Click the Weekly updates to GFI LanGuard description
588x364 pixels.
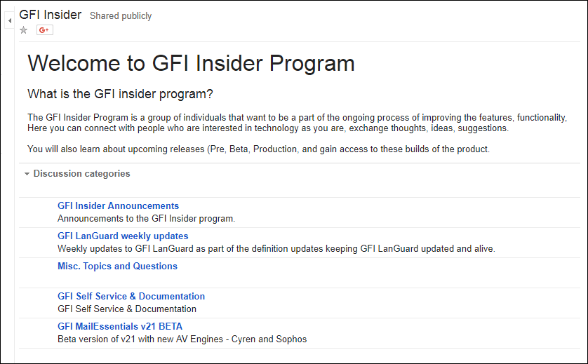coord(276,248)
